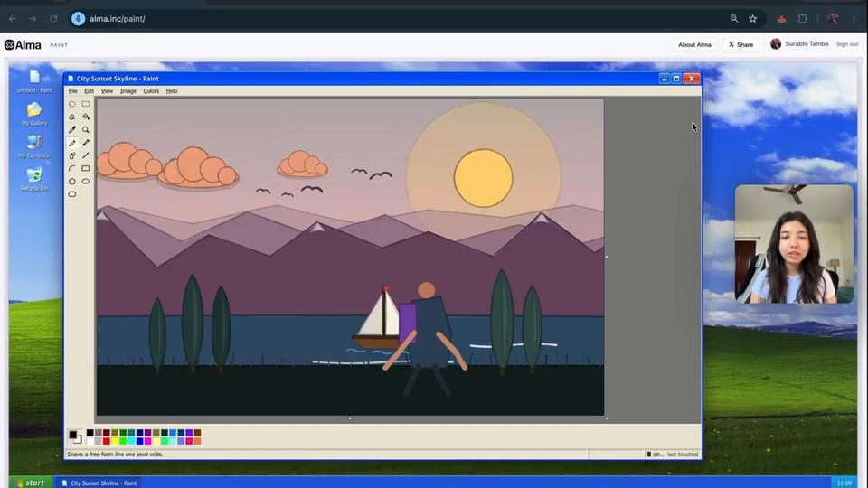Pick the Polygon shape tool
Viewport: 868px width, 488px height.
pyautogui.click(x=72, y=182)
